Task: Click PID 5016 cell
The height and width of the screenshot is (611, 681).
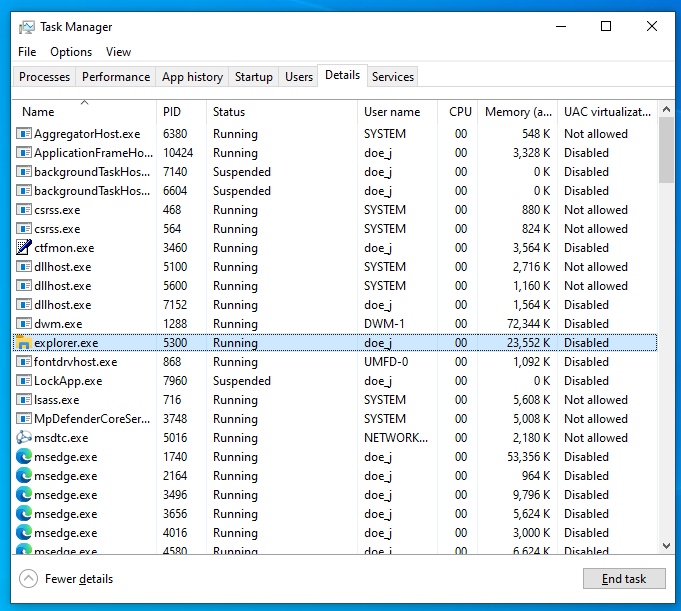Action: tap(175, 438)
